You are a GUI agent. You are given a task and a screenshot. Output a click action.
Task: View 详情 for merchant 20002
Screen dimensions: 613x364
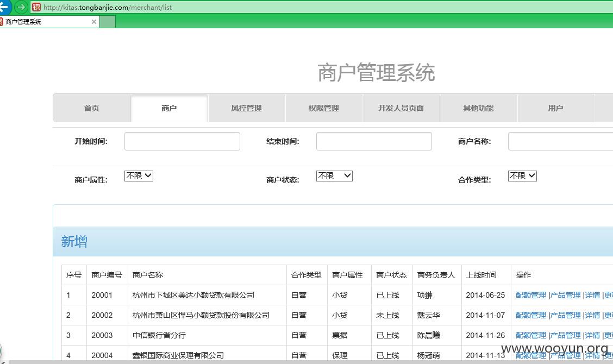coord(592,315)
